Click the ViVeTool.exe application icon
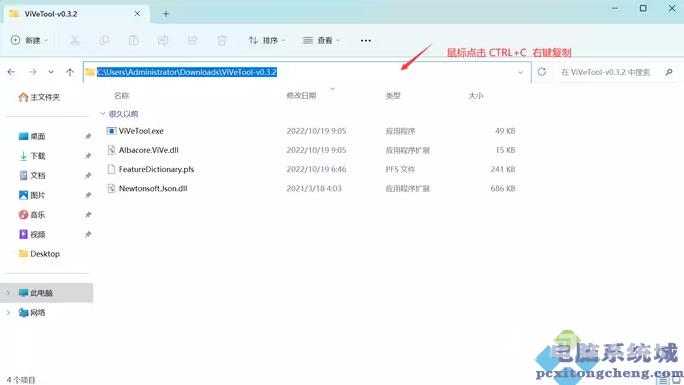Viewport: 684px width, 385px height. [111, 131]
